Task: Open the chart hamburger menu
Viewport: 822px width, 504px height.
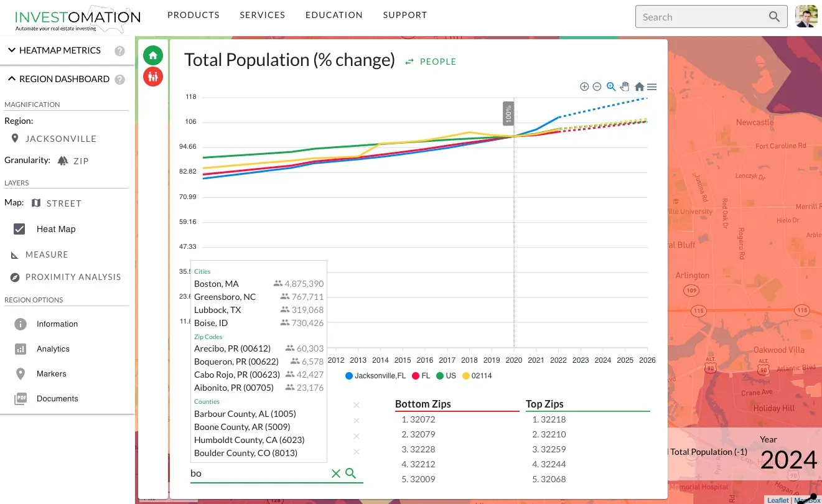Action: 652,87
